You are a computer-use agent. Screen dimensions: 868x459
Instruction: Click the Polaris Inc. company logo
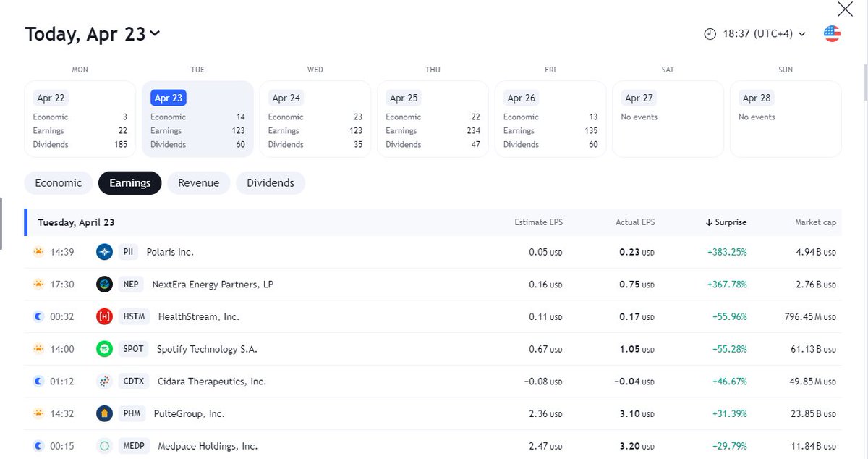104,252
